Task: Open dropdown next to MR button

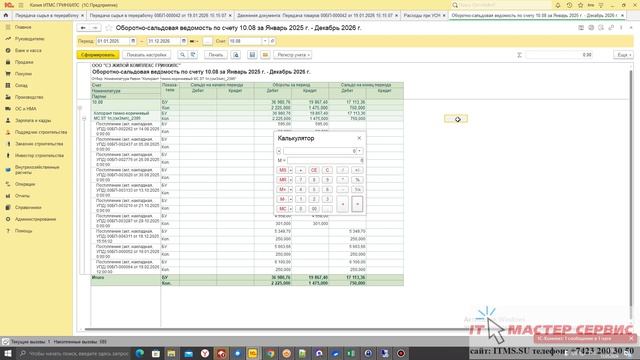Action: coord(291,180)
